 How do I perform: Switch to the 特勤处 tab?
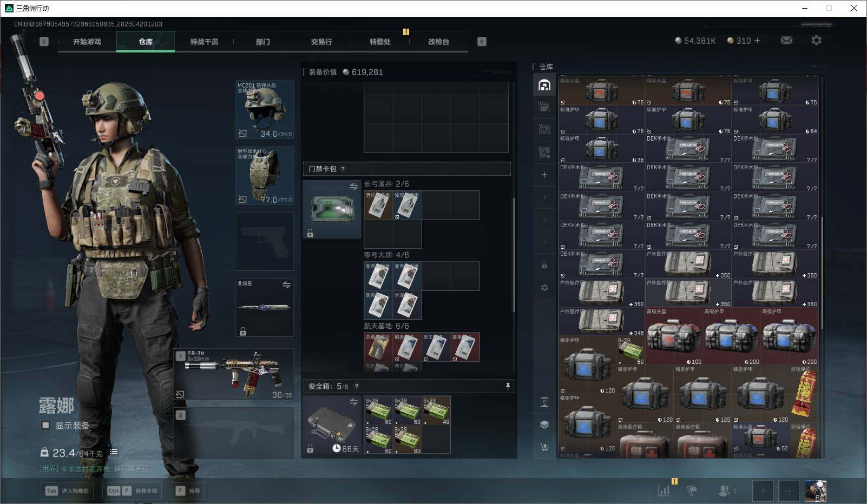tap(380, 42)
